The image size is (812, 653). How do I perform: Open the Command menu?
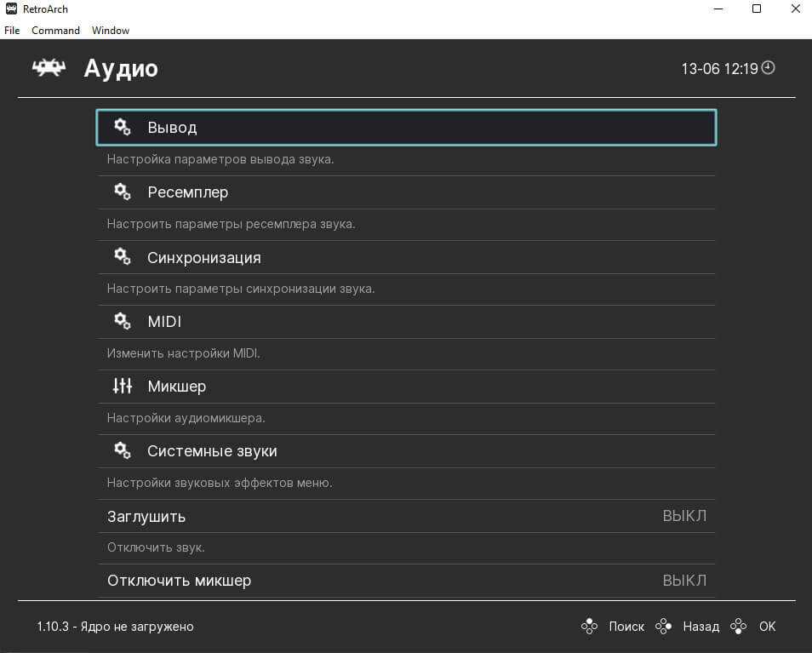[x=55, y=30]
